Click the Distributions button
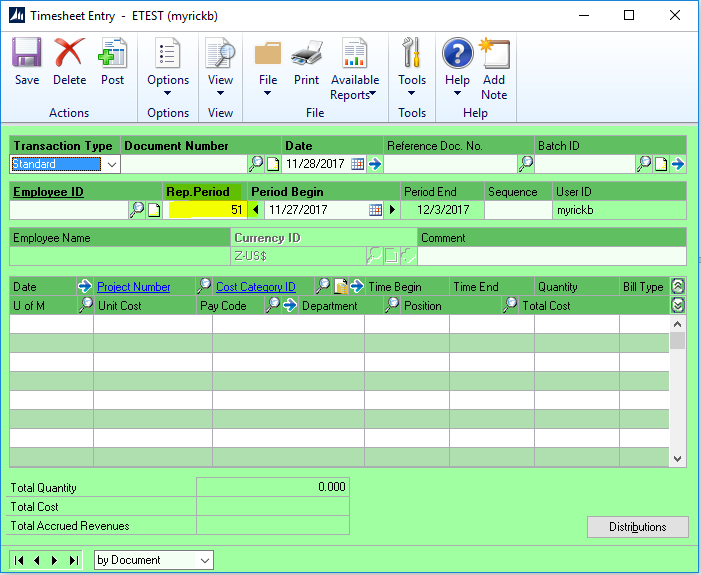This screenshot has height=575, width=701. tap(638, 527)
